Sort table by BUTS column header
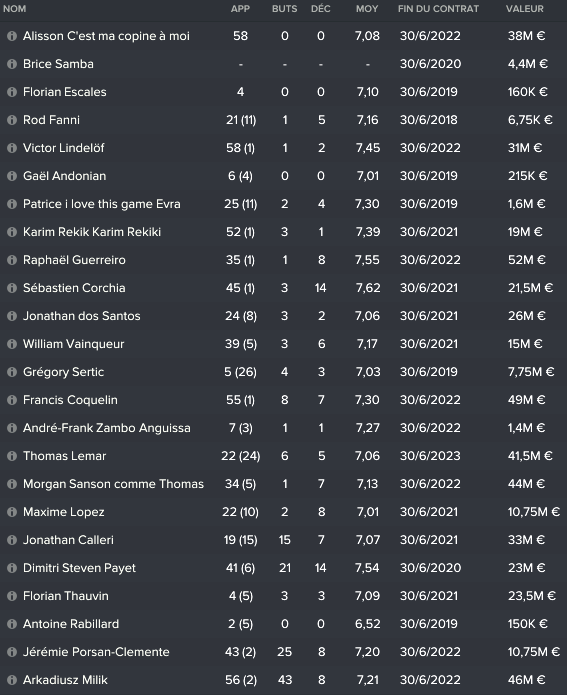The width and height of the screenshot is (567, 695). [285, 9]
